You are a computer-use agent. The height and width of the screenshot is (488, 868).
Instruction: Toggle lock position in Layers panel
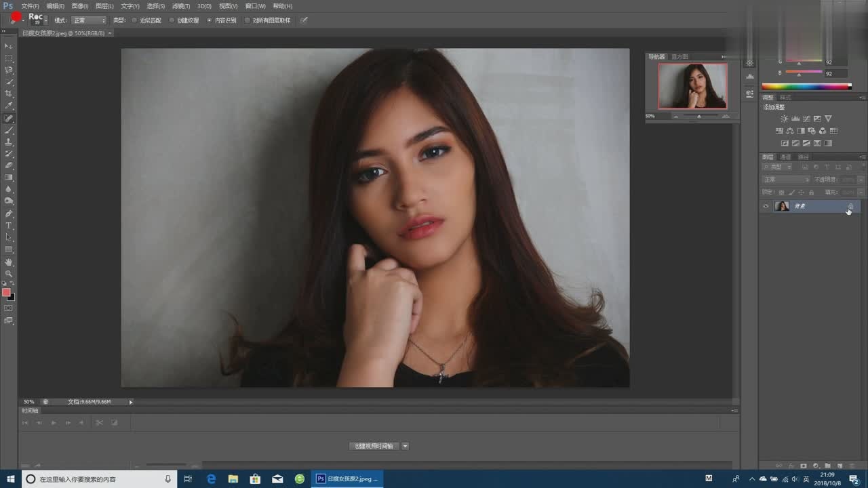(x=801, y=192)
